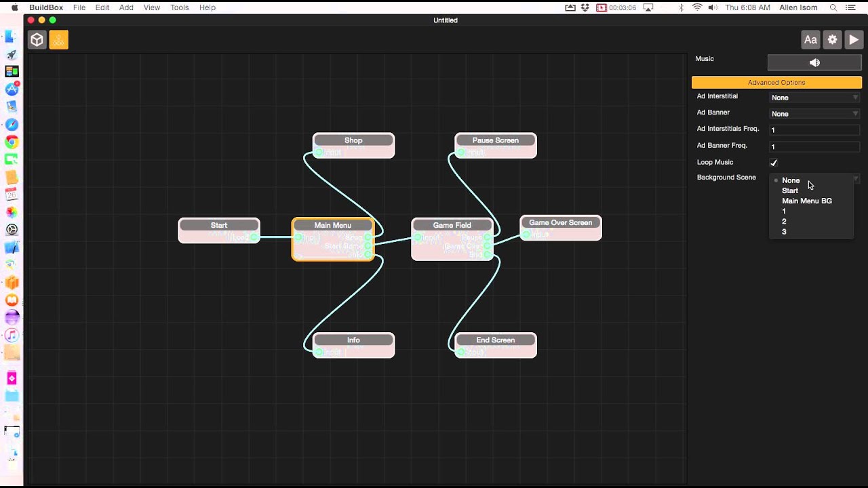Viewport: 868px width, 488px height.
Task: Open the View menu
Action: (x=152, y=7)
